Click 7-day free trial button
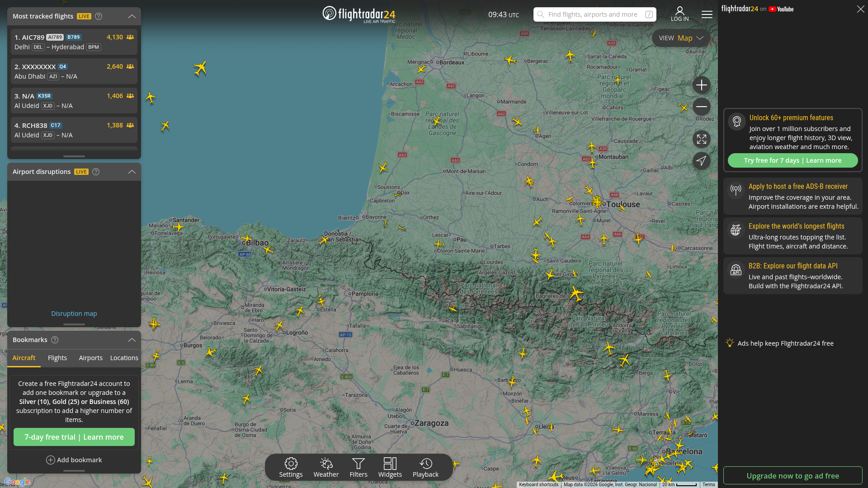 (74, 437)
